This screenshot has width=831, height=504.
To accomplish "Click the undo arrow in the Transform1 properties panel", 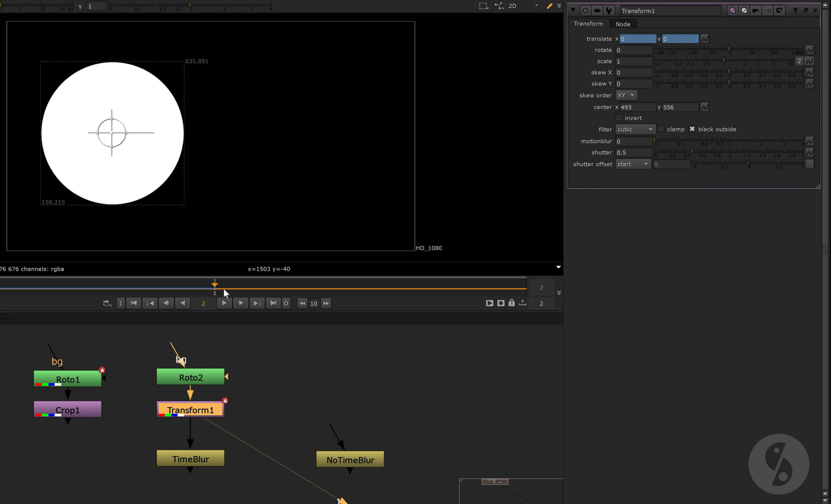I will point(756,11).
